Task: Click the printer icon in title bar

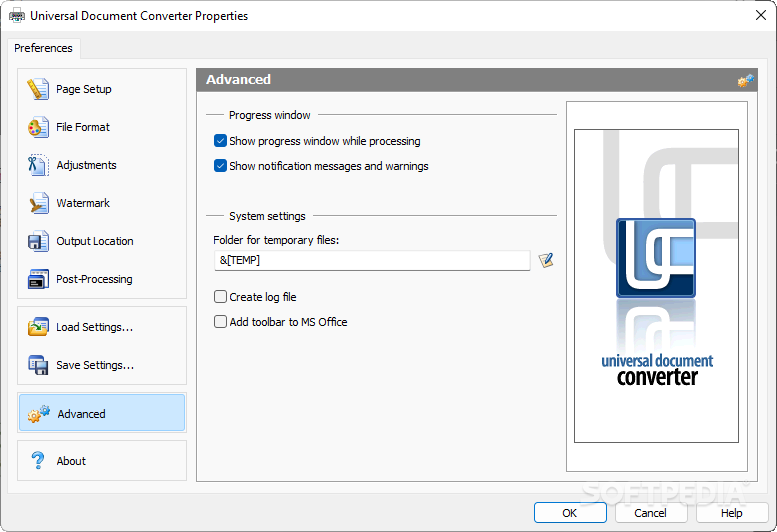Action: [17, 16]
